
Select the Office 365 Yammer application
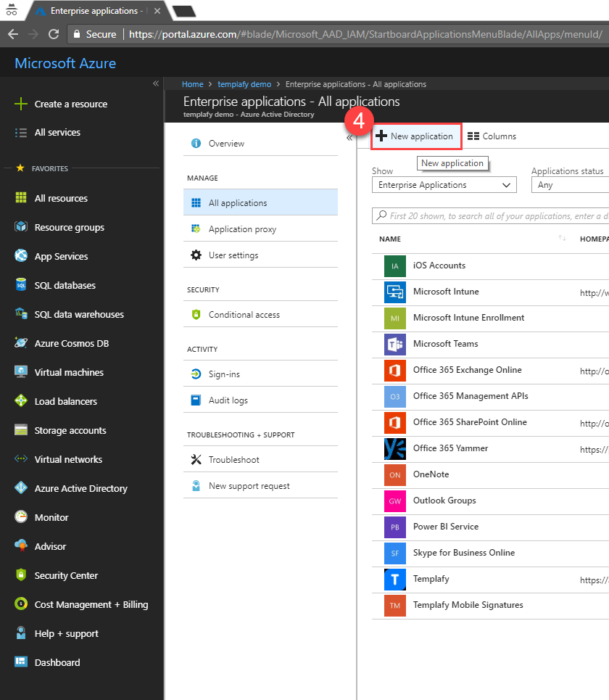[x=490, y=449]
